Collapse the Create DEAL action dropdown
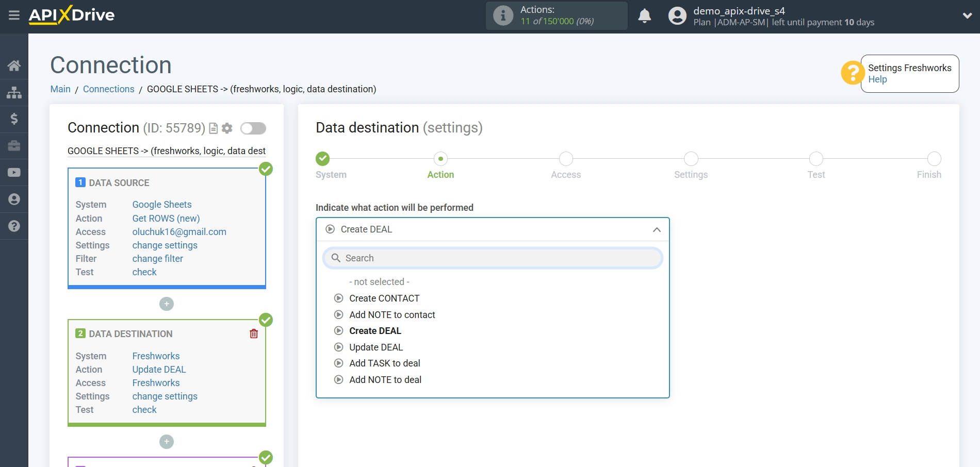 pos(493,229)
